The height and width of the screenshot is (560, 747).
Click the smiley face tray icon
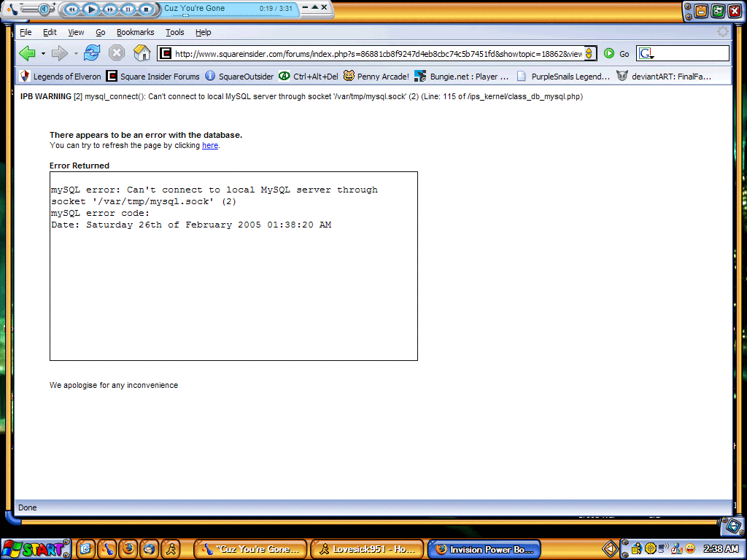tap(689, 549)
